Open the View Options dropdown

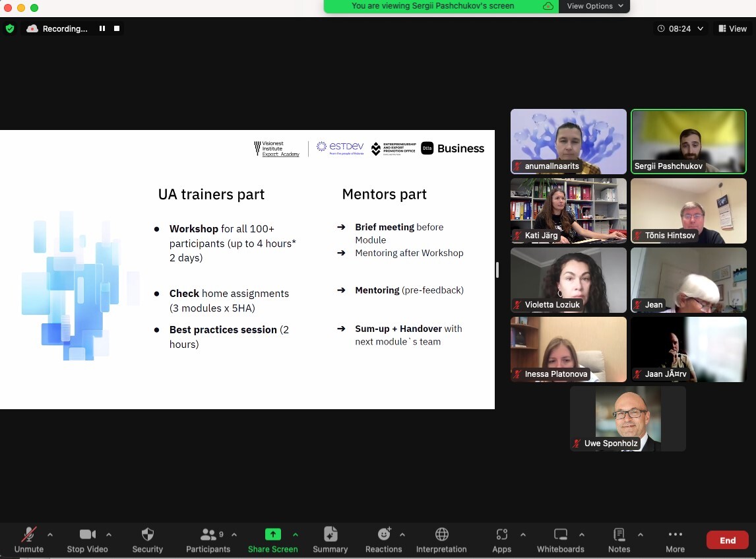point(594,6)
